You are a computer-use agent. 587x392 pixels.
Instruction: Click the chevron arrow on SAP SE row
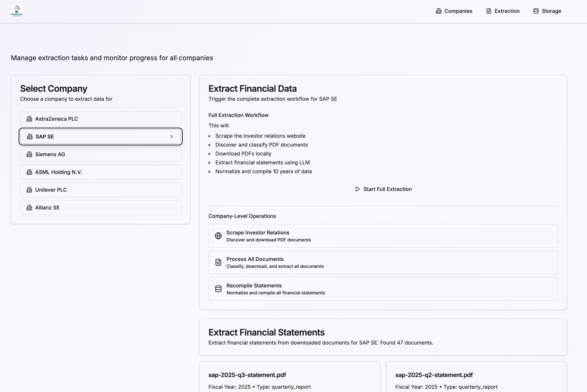click(171, 137)
